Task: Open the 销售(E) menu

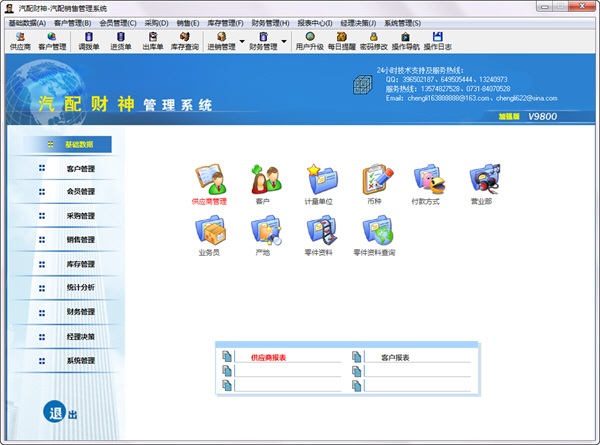Action: click(188, 23)
